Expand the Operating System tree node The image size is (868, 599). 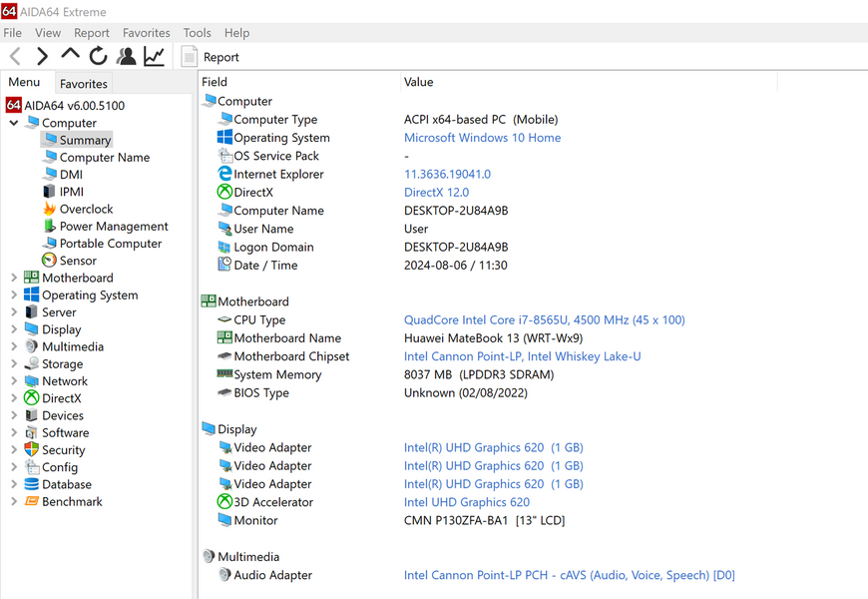pyautogui.click(x=14, y=295)
